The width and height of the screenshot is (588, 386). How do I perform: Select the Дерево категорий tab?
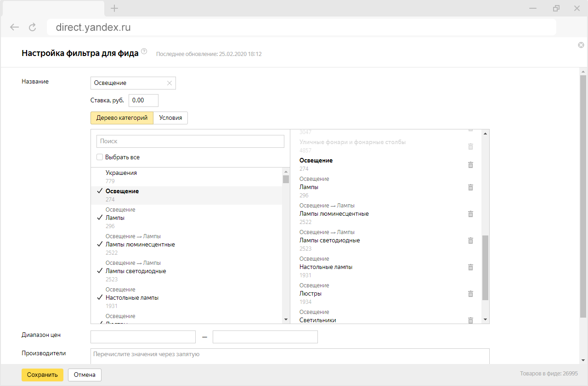(122, 118)
